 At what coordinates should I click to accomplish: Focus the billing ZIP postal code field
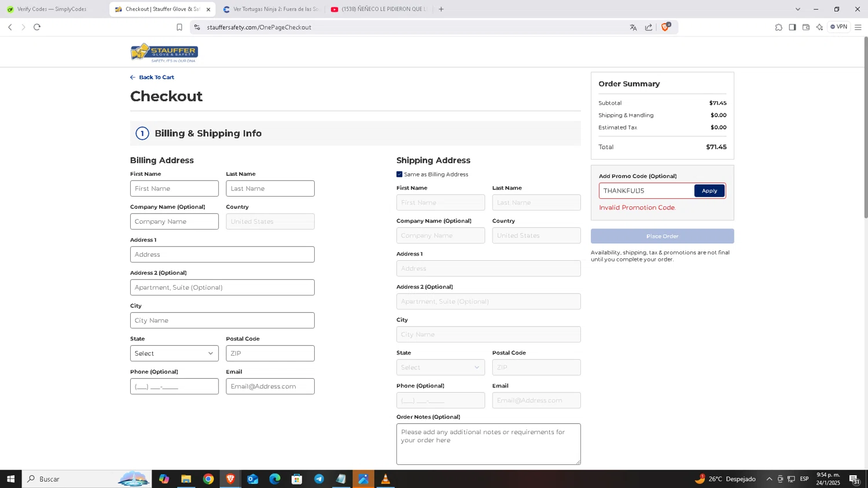[270, 353]
